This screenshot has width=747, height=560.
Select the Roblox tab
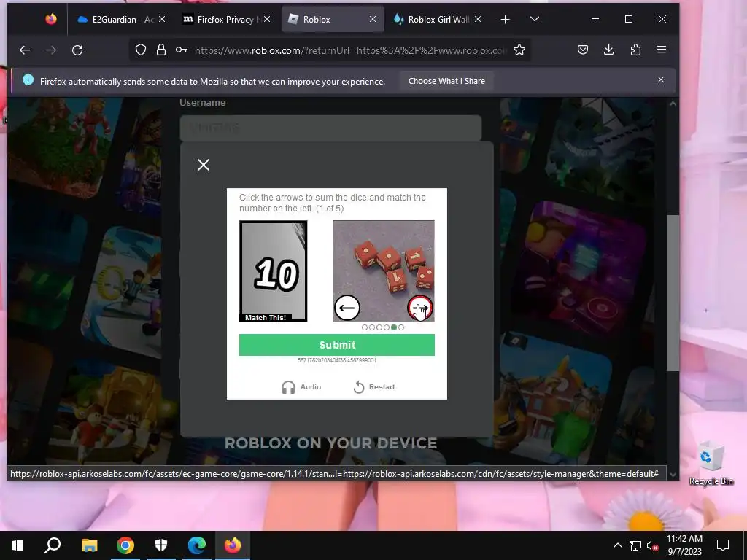(x=333, y=19)
